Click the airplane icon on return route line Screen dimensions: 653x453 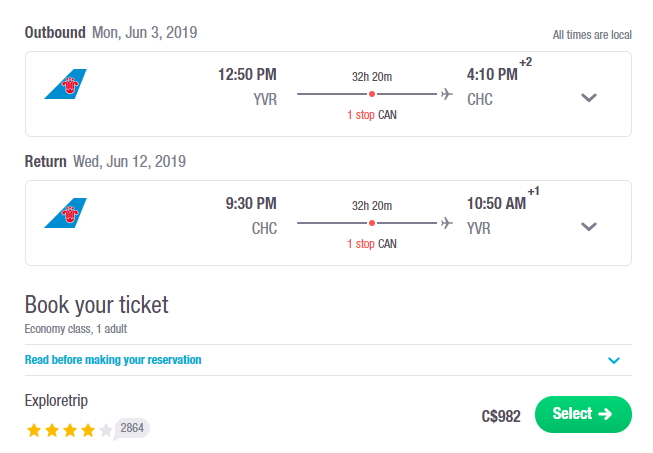pos(446,223)
